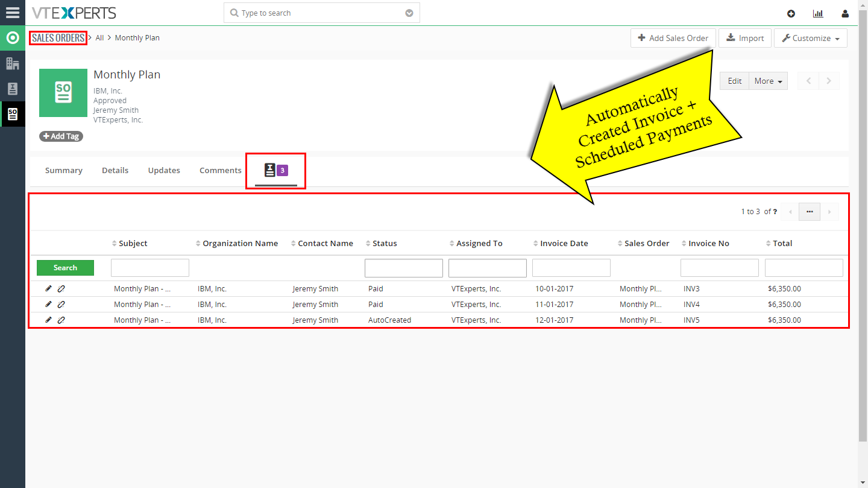Show total record count question mark
The height and width of the screenshot is (488, 868).
coord(775,212)
